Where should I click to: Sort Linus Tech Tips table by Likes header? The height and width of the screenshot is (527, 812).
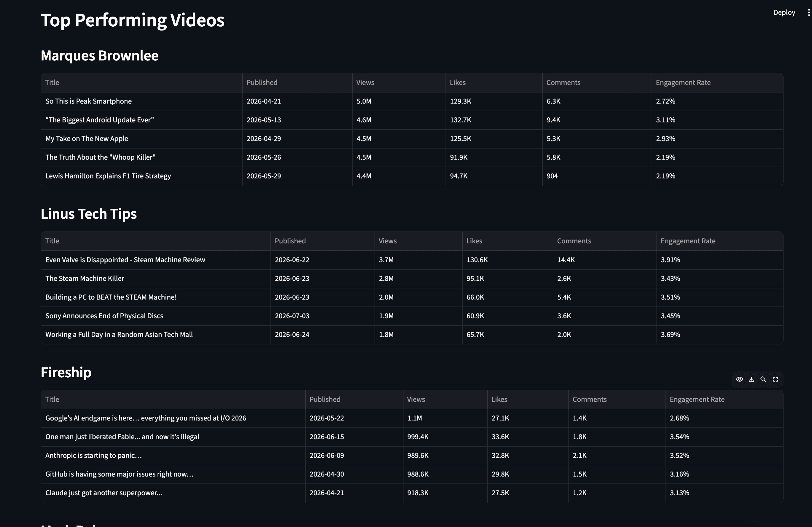[508, 241]
